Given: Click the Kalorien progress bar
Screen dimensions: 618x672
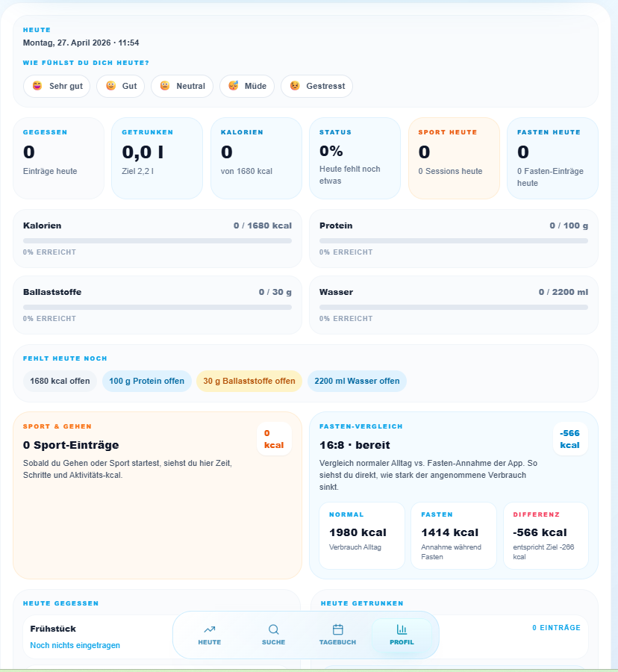Looking at the screenshot, I should (x=157, y=241).
